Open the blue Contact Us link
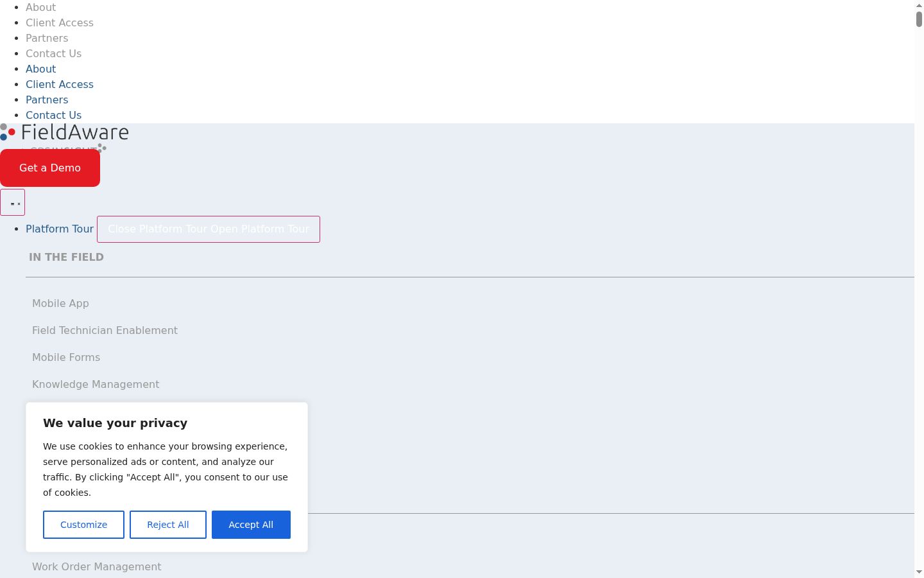The width and height of the screenshot is (924, 578). (x=53, y=115)
